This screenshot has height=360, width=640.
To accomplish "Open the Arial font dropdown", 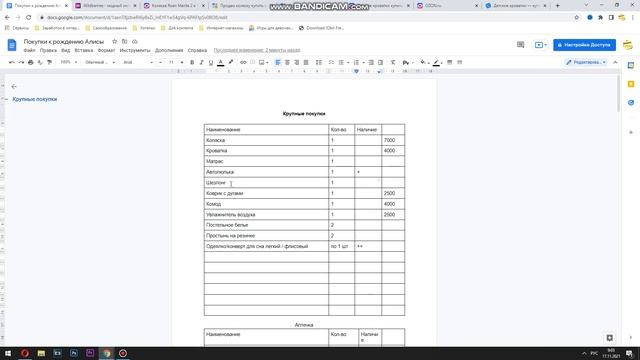I will click(x=138, y=62).
